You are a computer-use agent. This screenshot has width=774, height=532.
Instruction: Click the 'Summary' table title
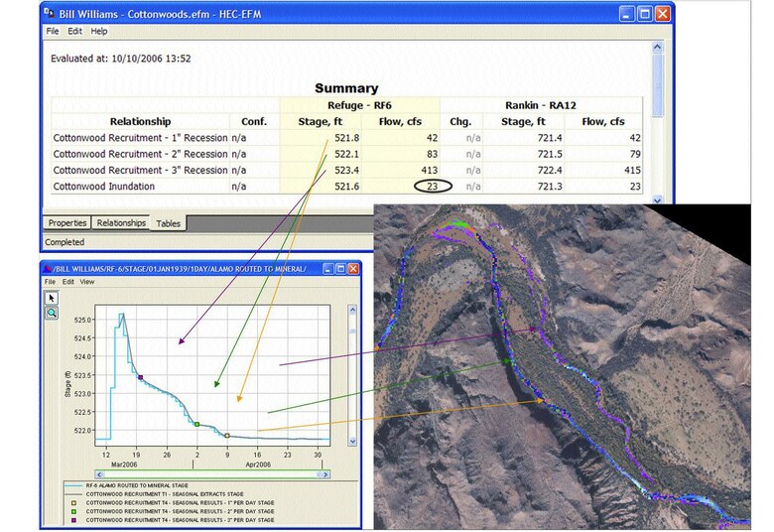346,88
